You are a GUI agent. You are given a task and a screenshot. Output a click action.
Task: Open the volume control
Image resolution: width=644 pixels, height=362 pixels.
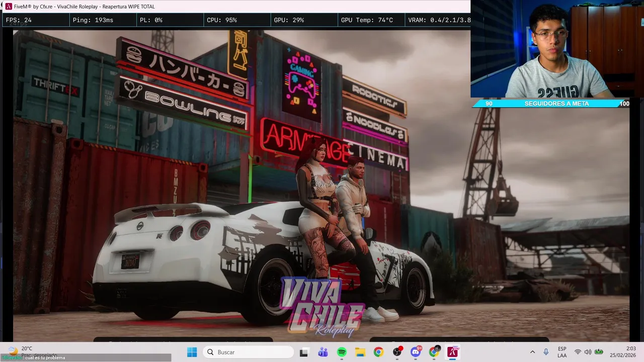point(588,352)
